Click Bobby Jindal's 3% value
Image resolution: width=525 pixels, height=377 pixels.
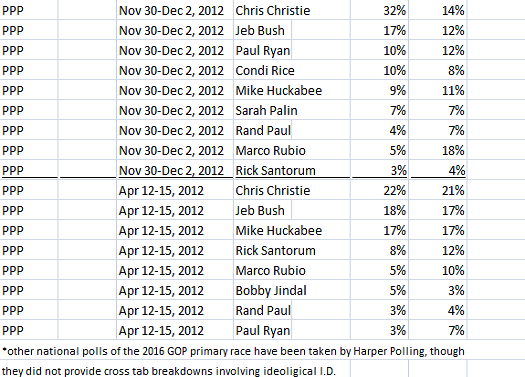tap(438, 291)
